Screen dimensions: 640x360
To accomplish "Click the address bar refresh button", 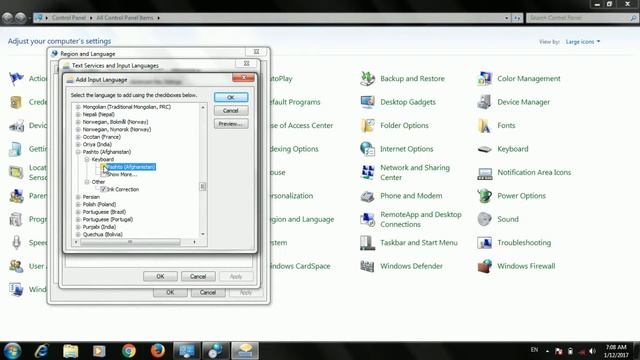I will coord(517,18).
